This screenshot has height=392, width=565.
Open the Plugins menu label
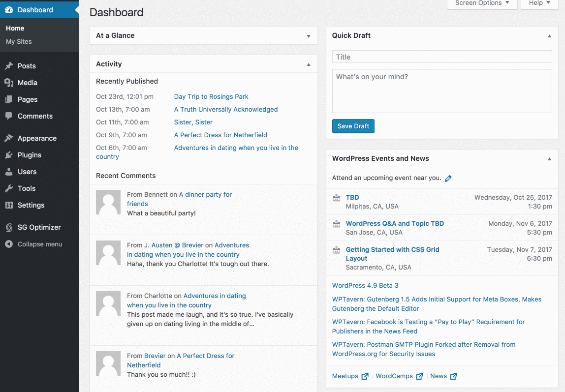click(x=30, y=155)
